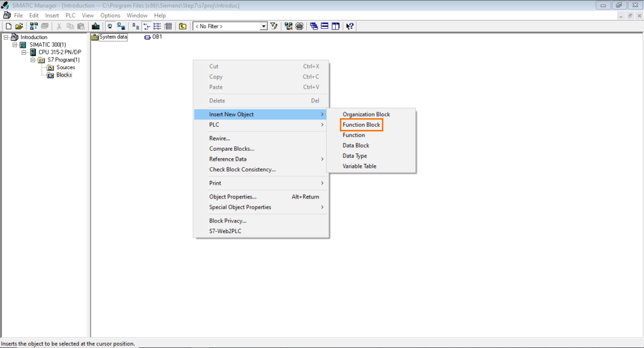Click the Online view toolbar icon

pos(121,26)
